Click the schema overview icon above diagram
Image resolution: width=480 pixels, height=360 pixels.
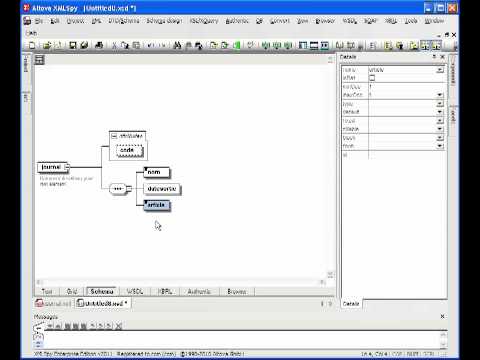click(39, 60)
